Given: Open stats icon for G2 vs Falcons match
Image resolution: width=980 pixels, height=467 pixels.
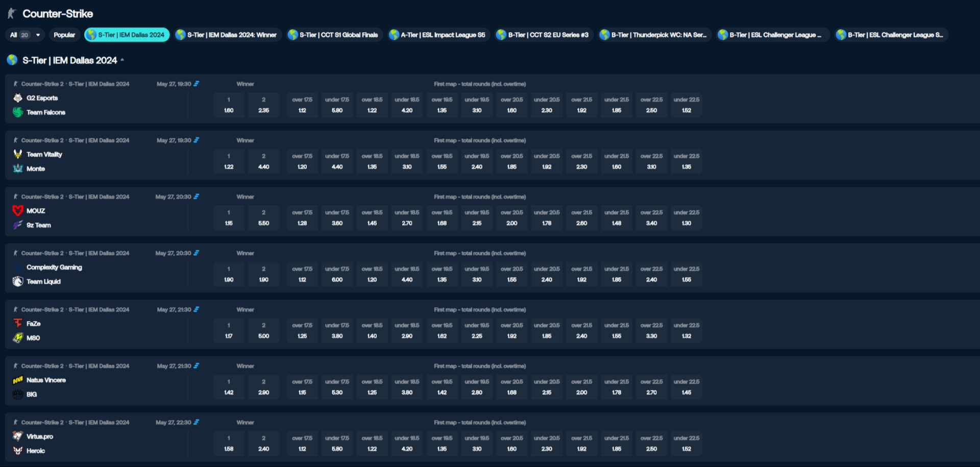Looking at the screenshot, I should pyautogui.click(x=197, y=84).
